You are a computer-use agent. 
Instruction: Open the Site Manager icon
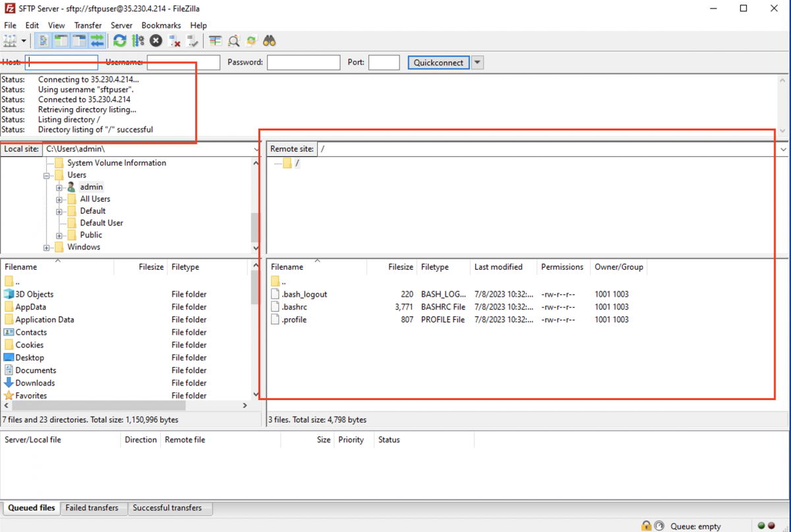click(x=10, y=41)
